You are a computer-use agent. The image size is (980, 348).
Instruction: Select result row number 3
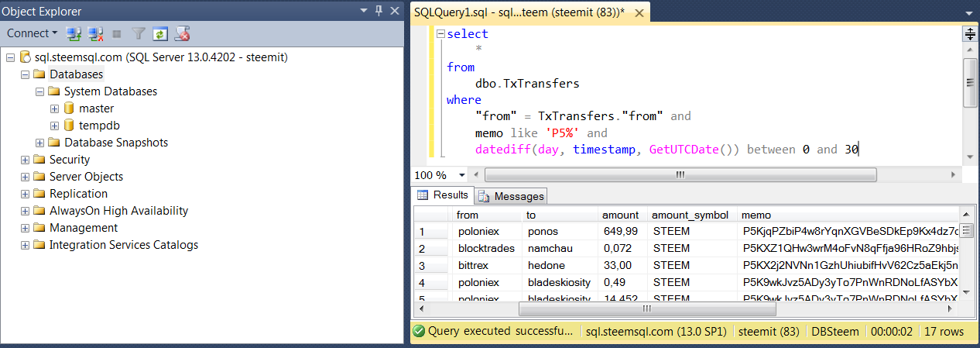[x=431, y=266]
